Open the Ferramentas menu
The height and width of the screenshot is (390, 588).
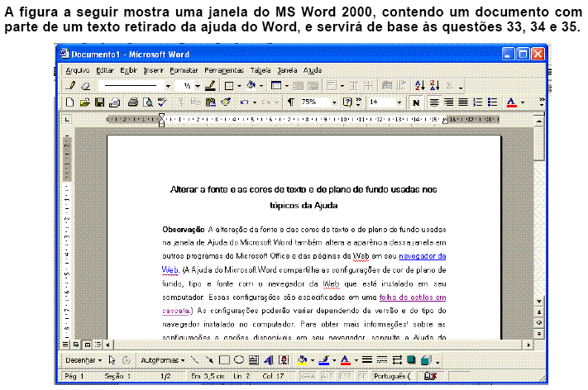click(x=224, y=70)
